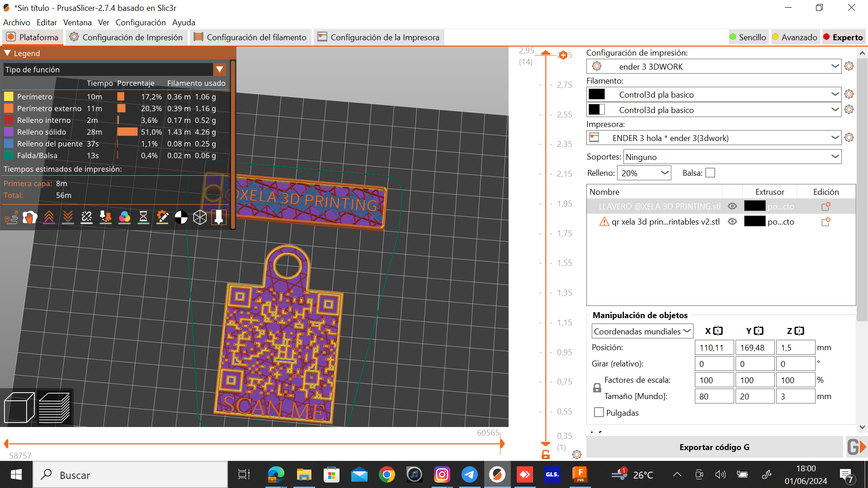Viewport: 868px width, 488px height.
Task: Collapse the Legend panel triangle
Action: click(7, 53)
